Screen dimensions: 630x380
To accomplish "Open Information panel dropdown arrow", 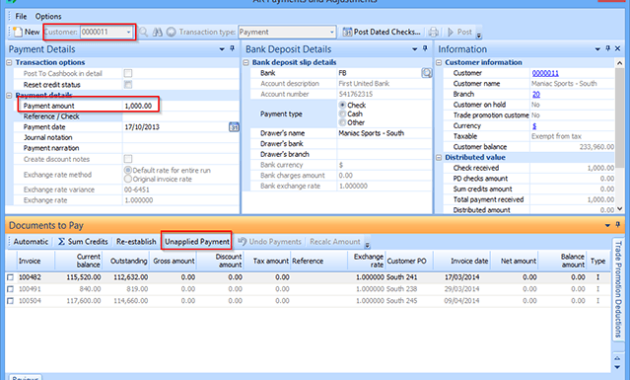I will tap(597, 49).
